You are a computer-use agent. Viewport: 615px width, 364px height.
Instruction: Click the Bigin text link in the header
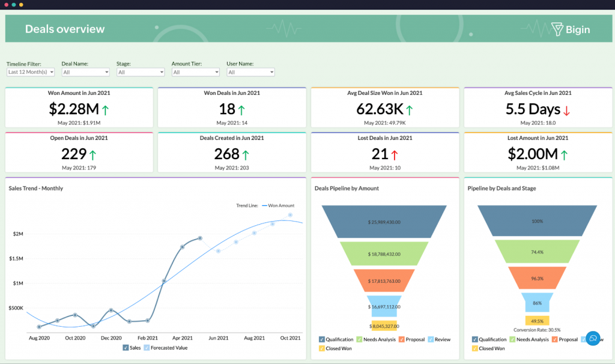tap(578, 29)
